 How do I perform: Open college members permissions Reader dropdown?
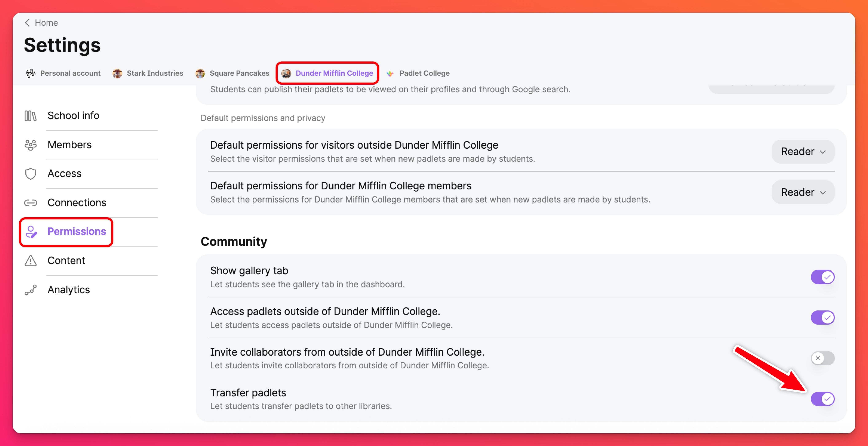point(803,192)
